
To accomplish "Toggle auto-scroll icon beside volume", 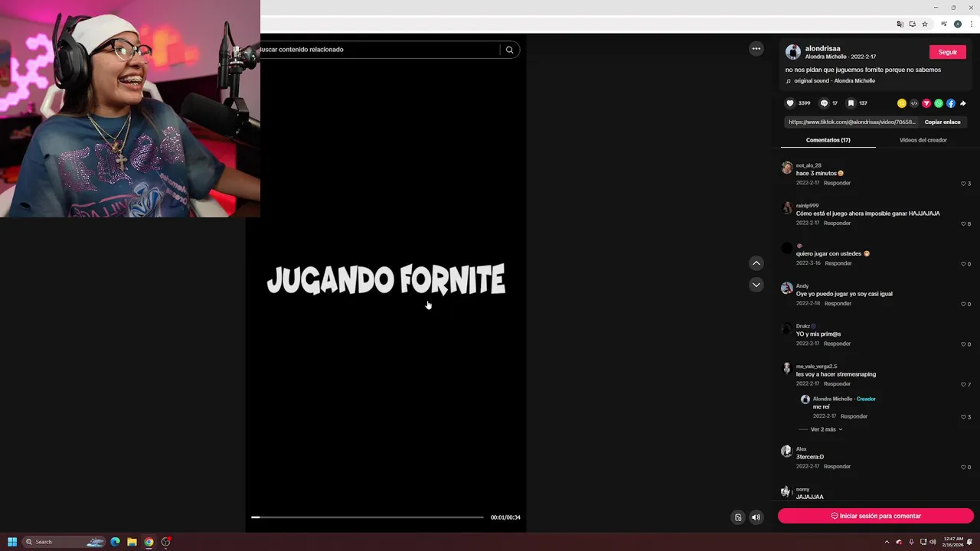I will (x=738, y=517).
